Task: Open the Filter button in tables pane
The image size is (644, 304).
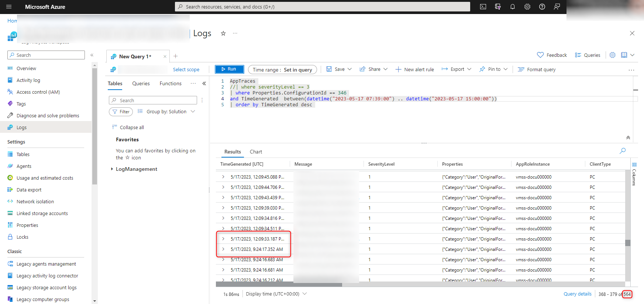Action: [121, 111]
